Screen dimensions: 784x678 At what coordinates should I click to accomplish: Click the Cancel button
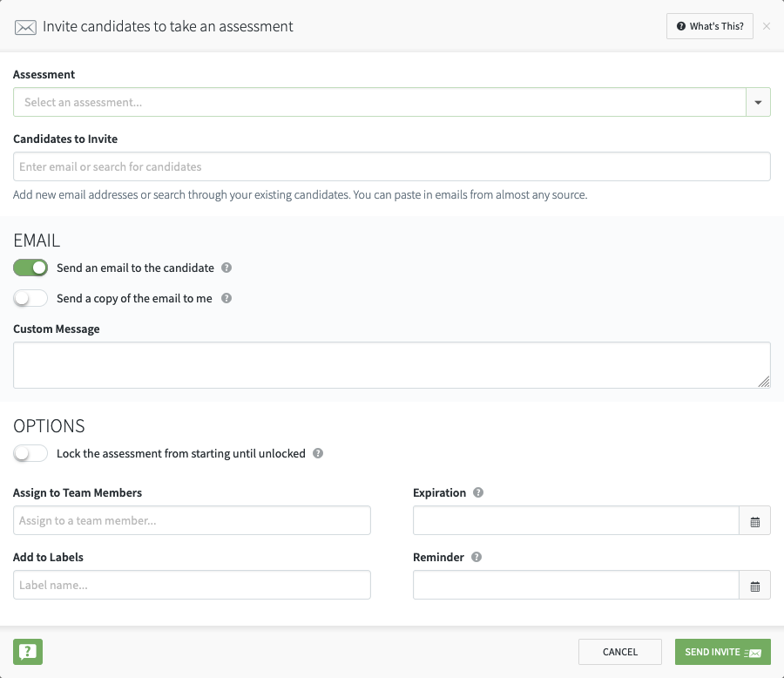tap(620, 651)
